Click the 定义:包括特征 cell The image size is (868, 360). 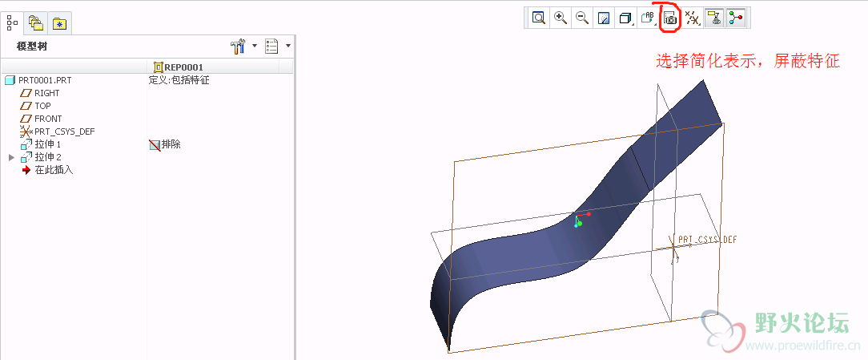(x=179, y=80)
